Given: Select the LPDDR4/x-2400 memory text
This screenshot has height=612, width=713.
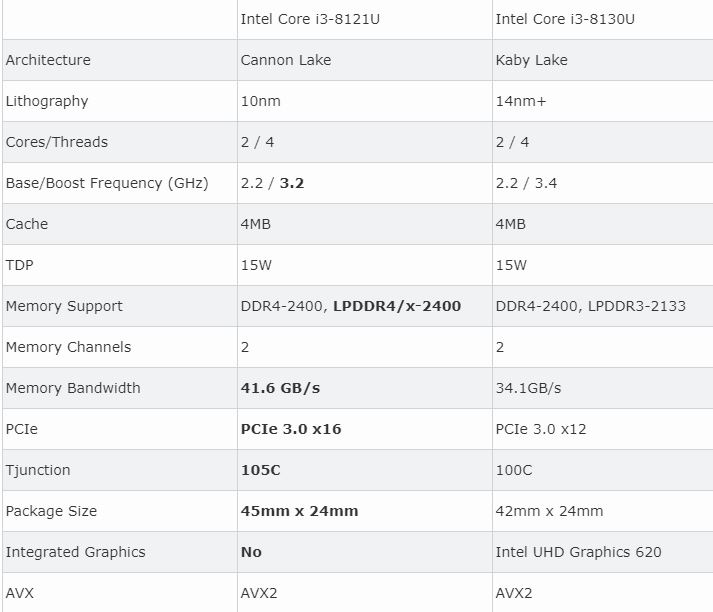Looking at the screenshot, I should 397,306.
